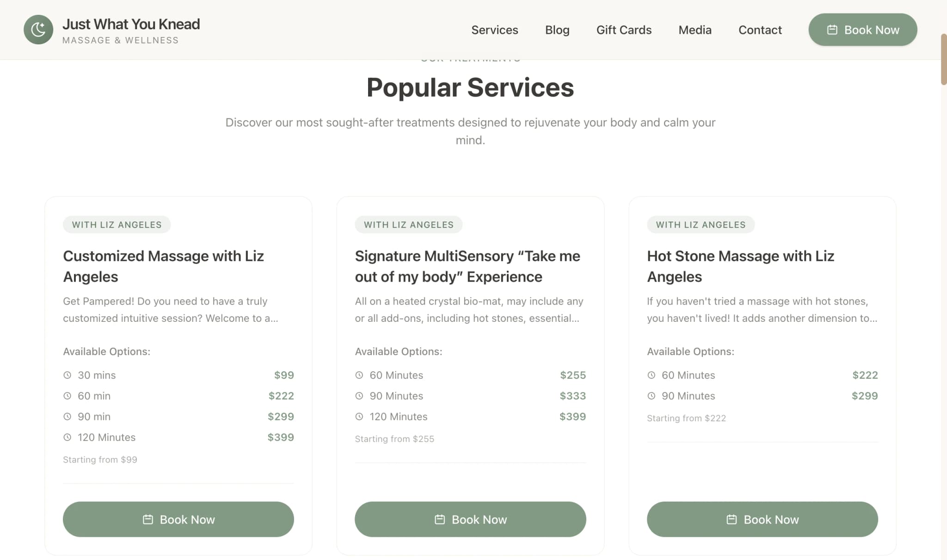Click calendar icon in Customized Massage Book Now button

[x=148, y=519]
